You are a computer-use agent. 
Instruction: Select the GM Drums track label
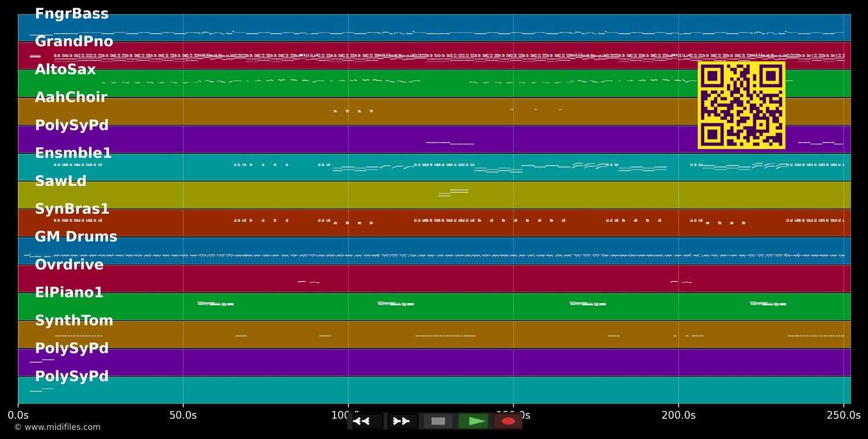pyautogui.click(x=76, y=237)
